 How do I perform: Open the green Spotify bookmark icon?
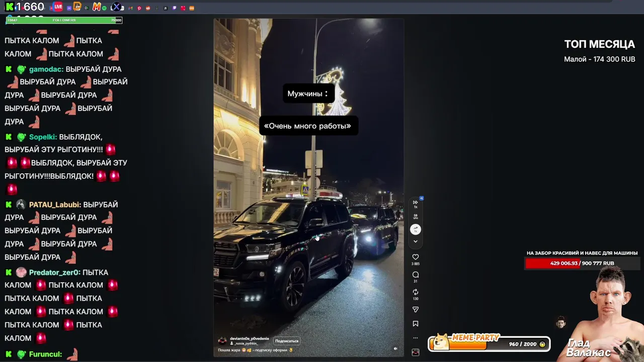pyautogui.click(x=104, y=8)
